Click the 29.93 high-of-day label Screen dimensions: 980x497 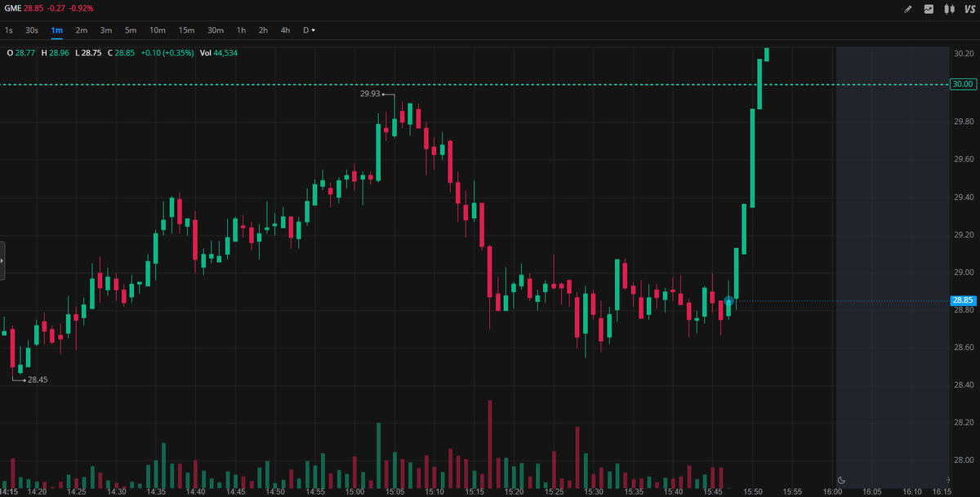pos(368,94)
